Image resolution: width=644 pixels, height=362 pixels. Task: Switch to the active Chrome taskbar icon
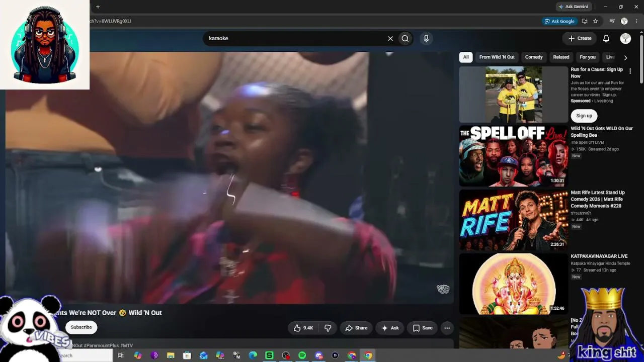[x=368, y=355]
